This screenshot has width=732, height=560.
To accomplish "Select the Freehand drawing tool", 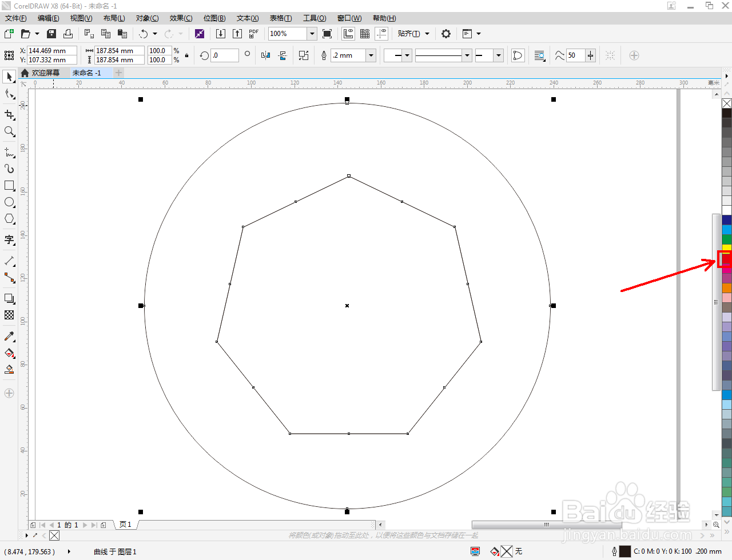I will pos(9,153).
